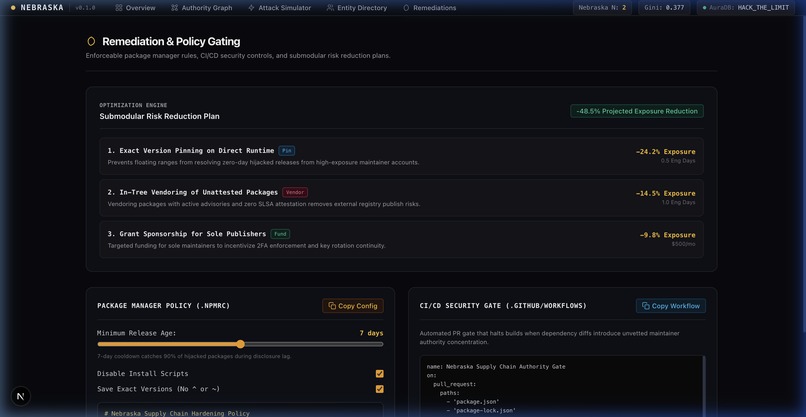The height and width of the screenshot is (417, 806).
Task: Switch to Authority Graph tab
Action: pos(202,8)
